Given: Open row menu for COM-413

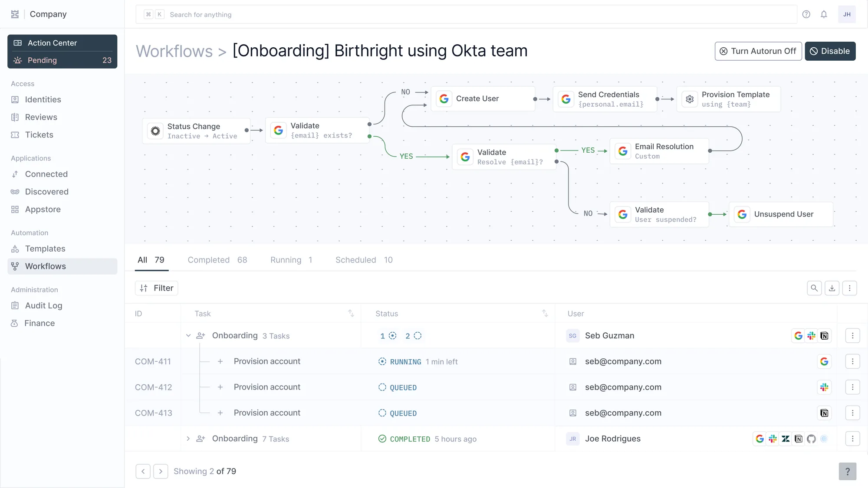Looking at the screenshot, I should point(852,413).
